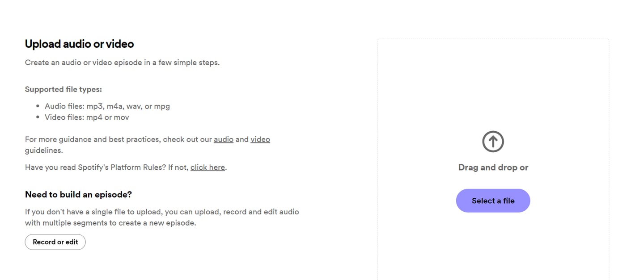Click the Select a file button
The image size is (644, 280).
[493, 201]
